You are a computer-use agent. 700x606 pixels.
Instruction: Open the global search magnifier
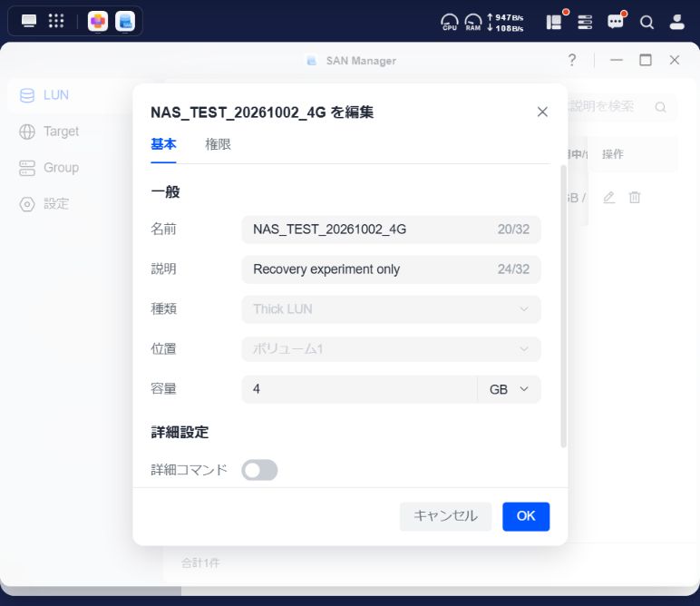pyautogui.click(x=647, y=22)
